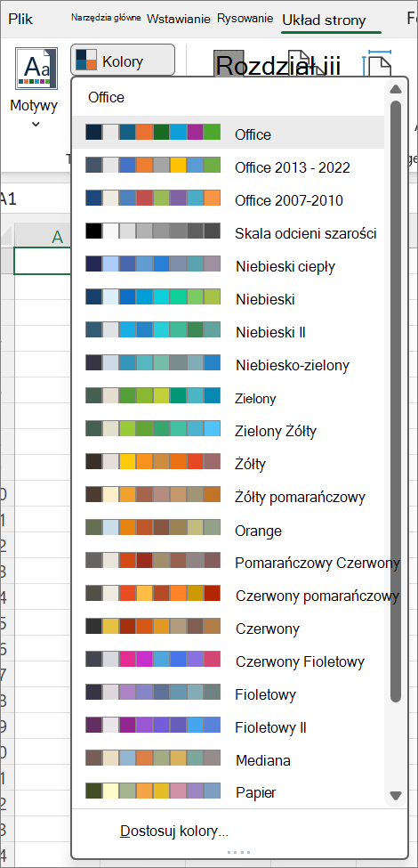Choose the Mediana color palette
Viewport: 418px width, 868px height.
(x=229, y=759)
